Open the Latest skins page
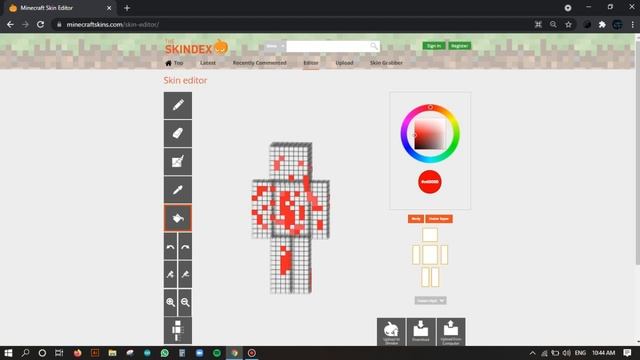 pos(208,63)
